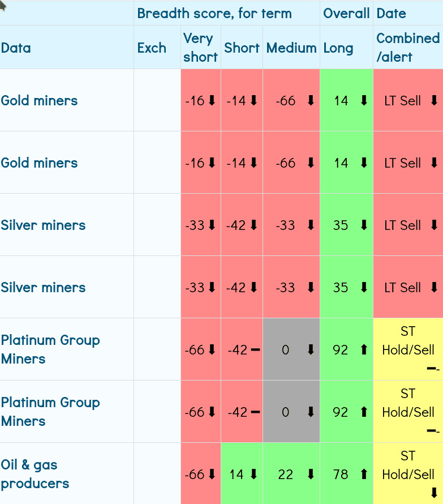The width and height of the screenshot is (443, 504).
Task: Click the Exch column header
Action: (x=152, y=48)
